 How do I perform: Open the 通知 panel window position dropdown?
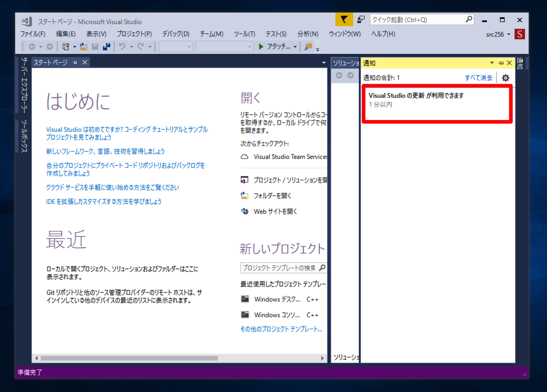click(492, 63)
